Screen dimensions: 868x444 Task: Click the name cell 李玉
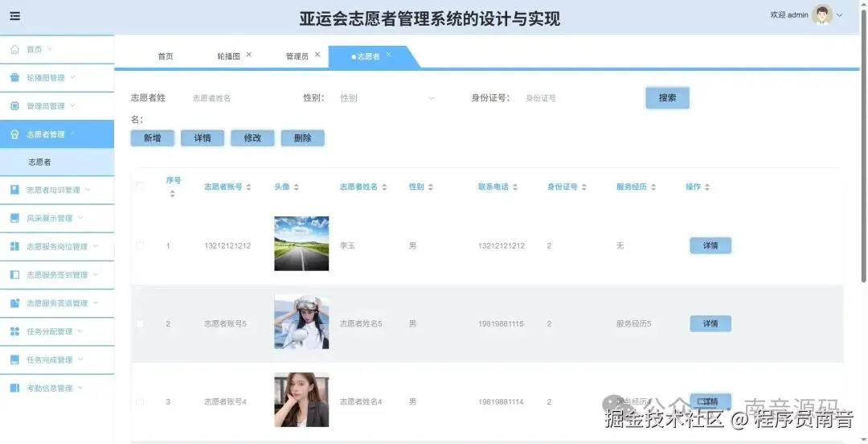click(347, 245)
